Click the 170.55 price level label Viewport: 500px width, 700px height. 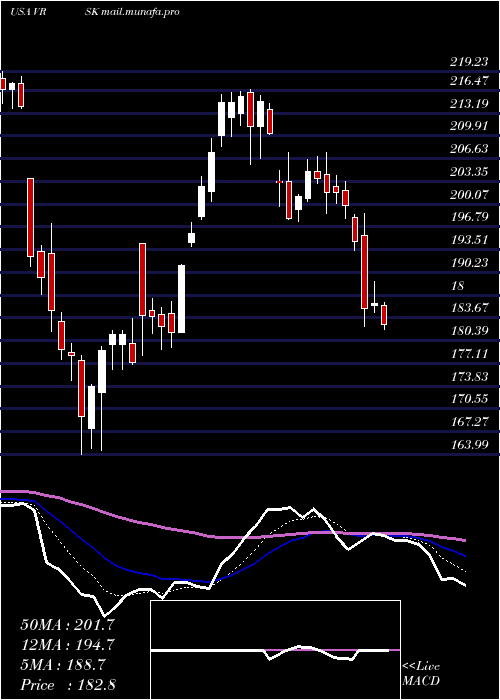point(469,399)
